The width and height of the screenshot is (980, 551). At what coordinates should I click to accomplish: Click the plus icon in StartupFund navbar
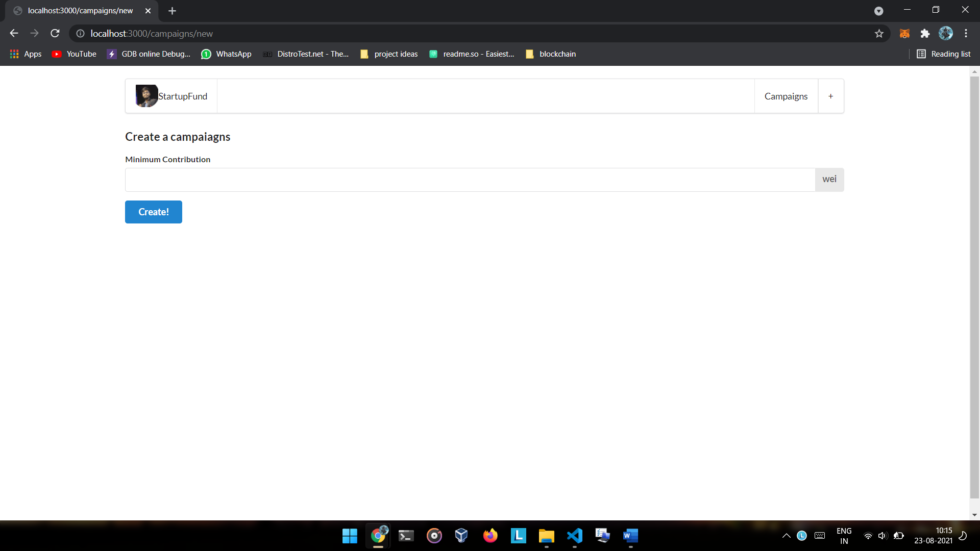(x=830, y=96)
